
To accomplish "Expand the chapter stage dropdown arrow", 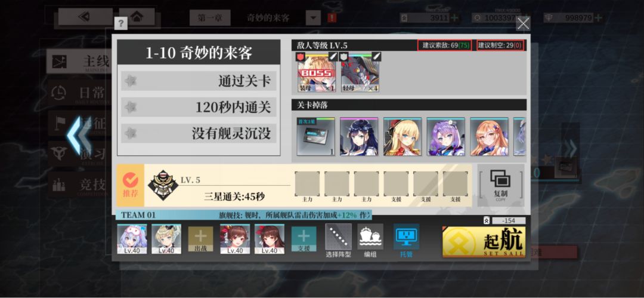I will (314, 18).
